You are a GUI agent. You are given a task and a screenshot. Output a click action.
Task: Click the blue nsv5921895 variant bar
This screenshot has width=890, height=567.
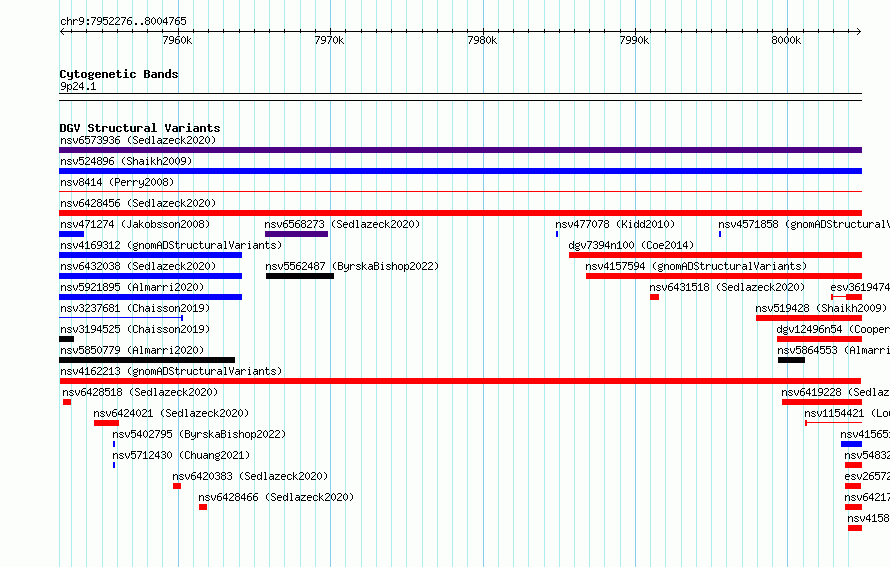click(x=150, y=297)
